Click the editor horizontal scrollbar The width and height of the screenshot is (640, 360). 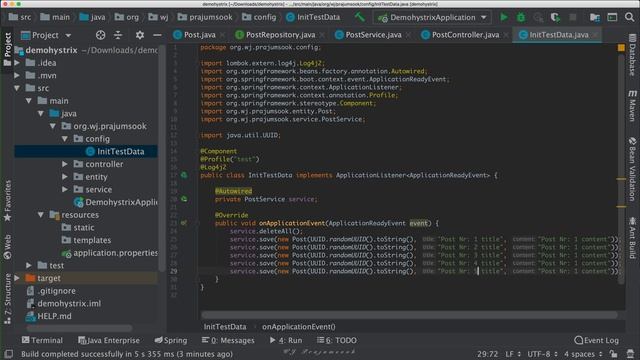(409, 315)
